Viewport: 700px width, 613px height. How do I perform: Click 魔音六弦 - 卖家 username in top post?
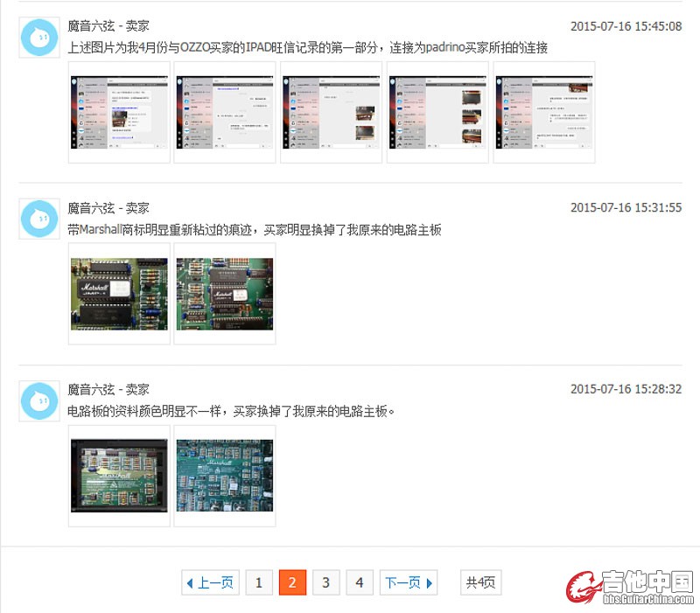(x=108, y=26)
